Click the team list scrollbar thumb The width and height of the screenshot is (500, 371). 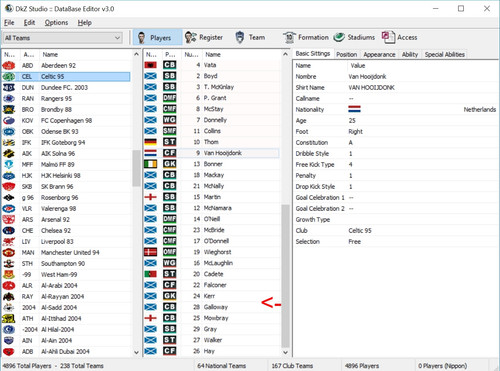click(136, 168)
